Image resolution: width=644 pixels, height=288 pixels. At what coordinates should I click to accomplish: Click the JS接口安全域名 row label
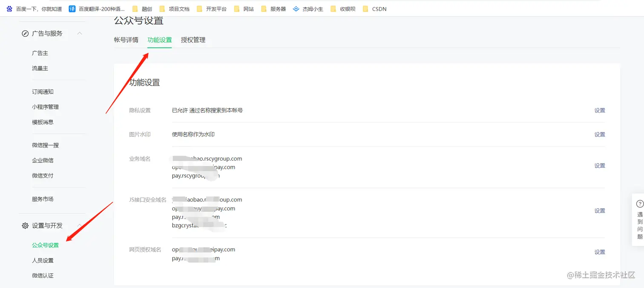[148, 200]
